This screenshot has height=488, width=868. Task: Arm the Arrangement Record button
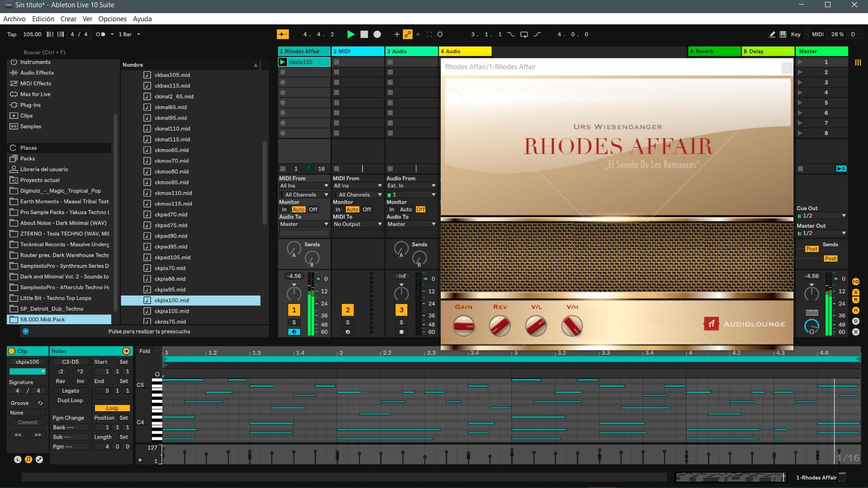coord(377,34)
